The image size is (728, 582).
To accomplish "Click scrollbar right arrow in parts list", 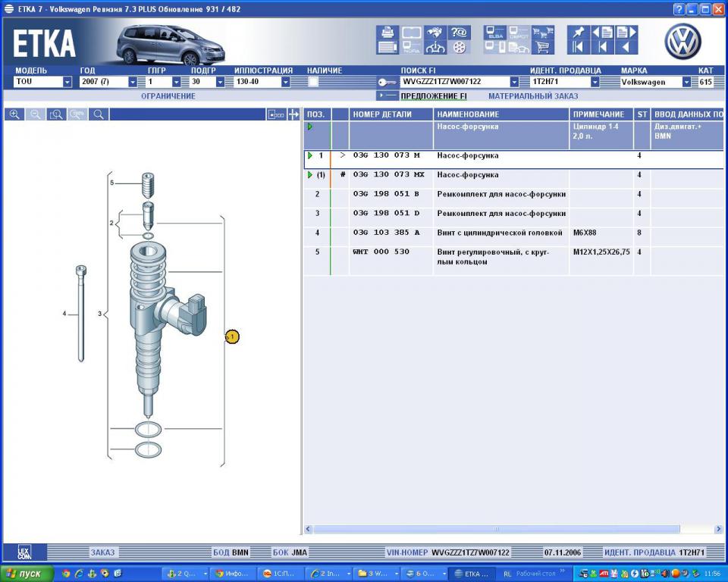I will pos(718,529).
